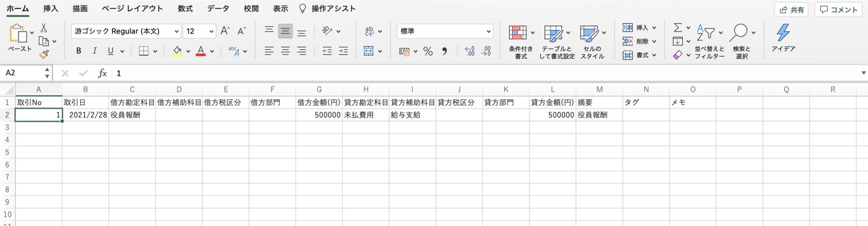This screenshot has width=868, height=226.
Task: Switch to the 数式 ribbon tab
Action: coord(185,9)
